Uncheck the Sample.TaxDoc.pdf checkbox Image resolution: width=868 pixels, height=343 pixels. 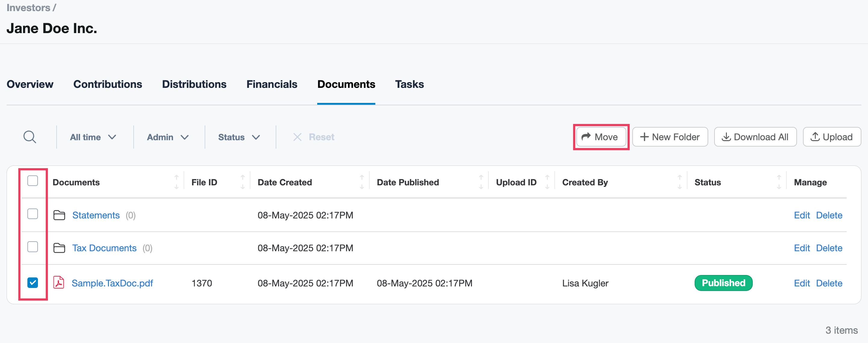click(x=33, y=282)
